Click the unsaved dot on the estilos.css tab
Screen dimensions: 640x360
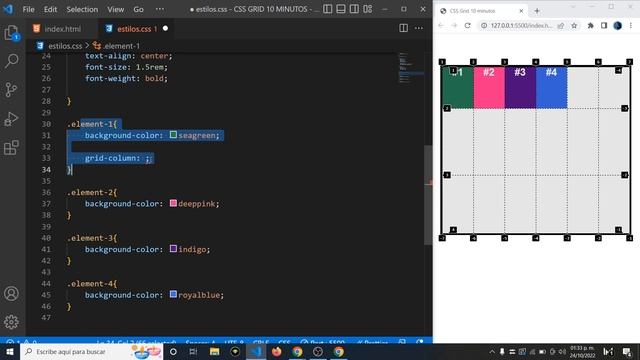(165, 29)
